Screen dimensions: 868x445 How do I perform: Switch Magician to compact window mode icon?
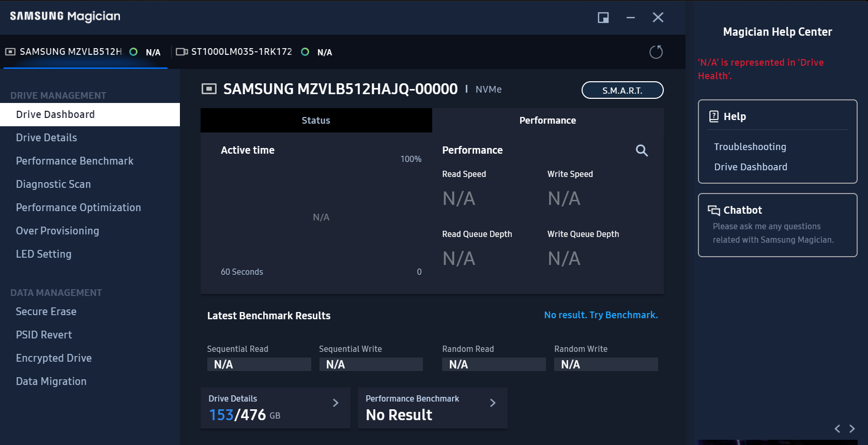tap(603, 18)
